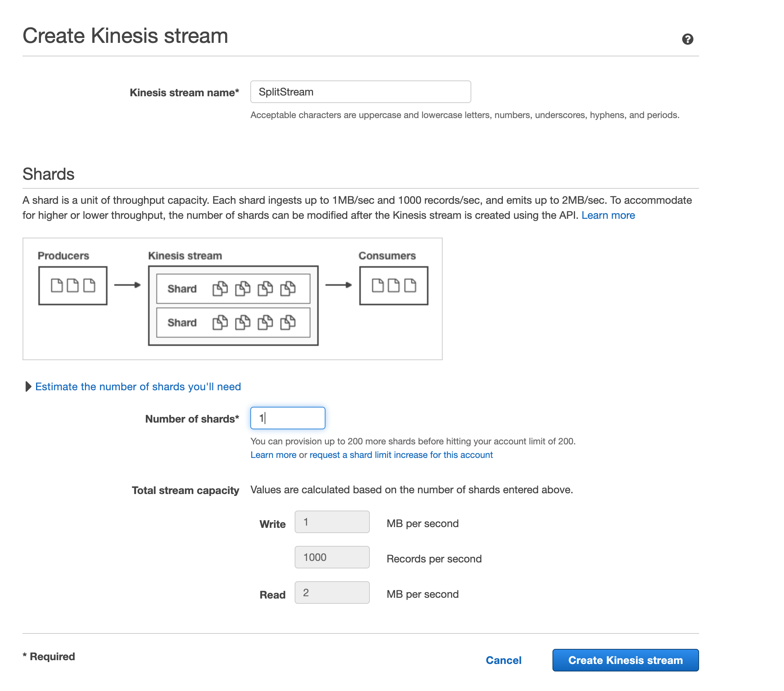Click the Read MB per second field
784x691 pixels.
click(x=332, y=593)
